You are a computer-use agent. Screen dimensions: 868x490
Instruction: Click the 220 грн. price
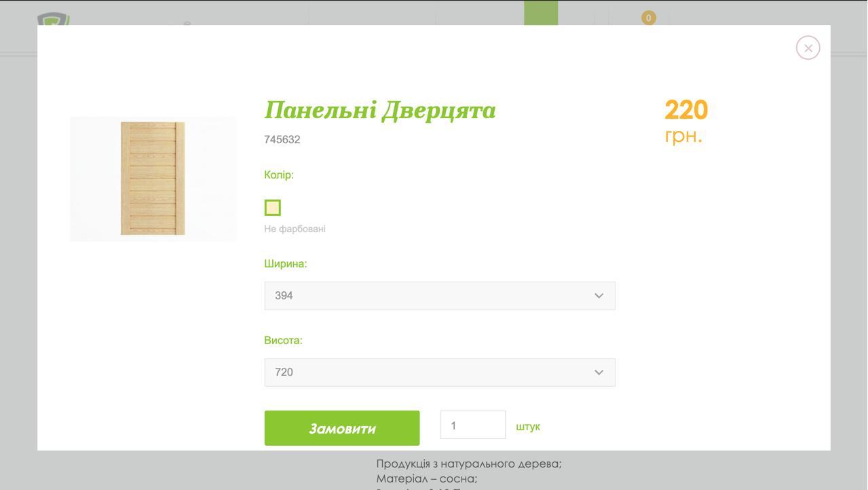pyautogui.click(x=685, y=121)
